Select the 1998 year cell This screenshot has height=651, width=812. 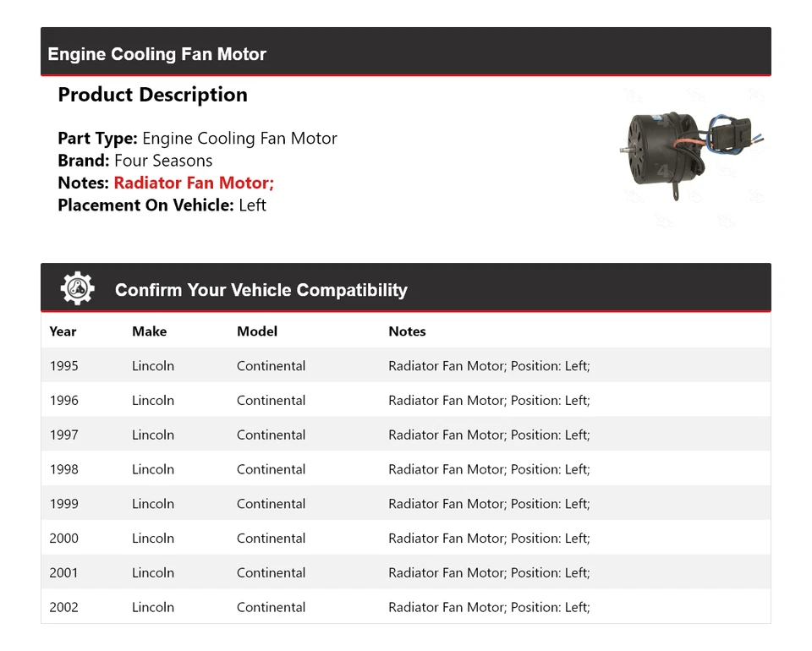tap(63, 469)
